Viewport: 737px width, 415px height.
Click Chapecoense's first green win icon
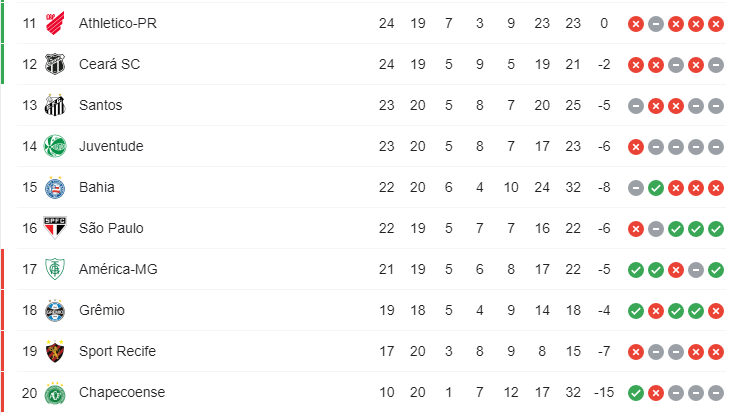pos(636,393)
